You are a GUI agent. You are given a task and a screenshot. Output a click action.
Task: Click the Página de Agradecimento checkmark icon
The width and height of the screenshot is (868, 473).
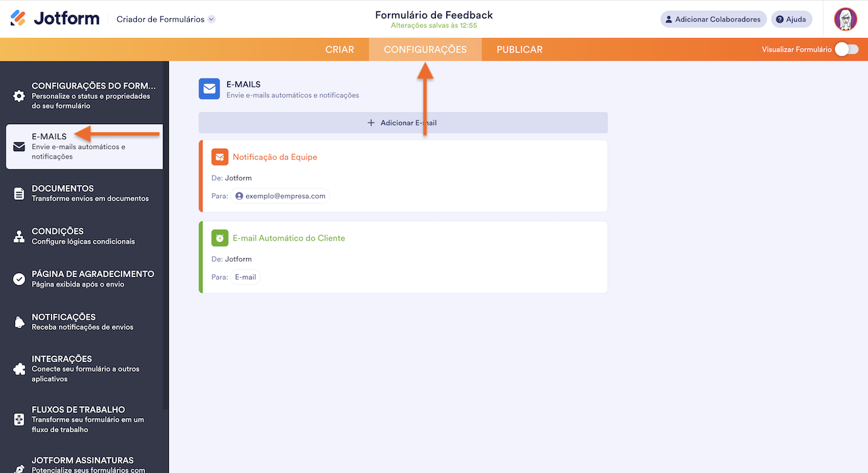click(x=19, y=279)
